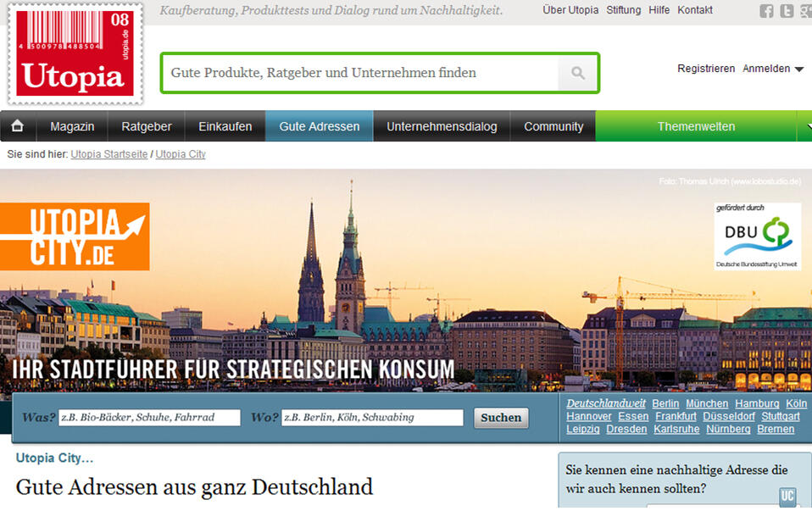
Task: Select the Einkaufen navigation tab
Action: pos(225,125)
